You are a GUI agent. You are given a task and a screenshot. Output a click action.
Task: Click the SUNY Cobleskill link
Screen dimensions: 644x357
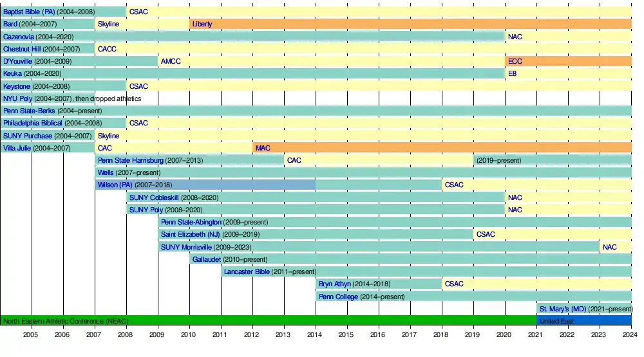pyautogui.click(x=154, y=197)
